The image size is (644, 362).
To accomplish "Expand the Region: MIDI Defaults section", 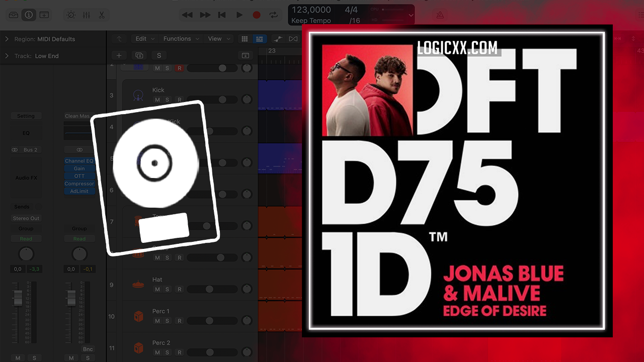I will click(7, 39).
